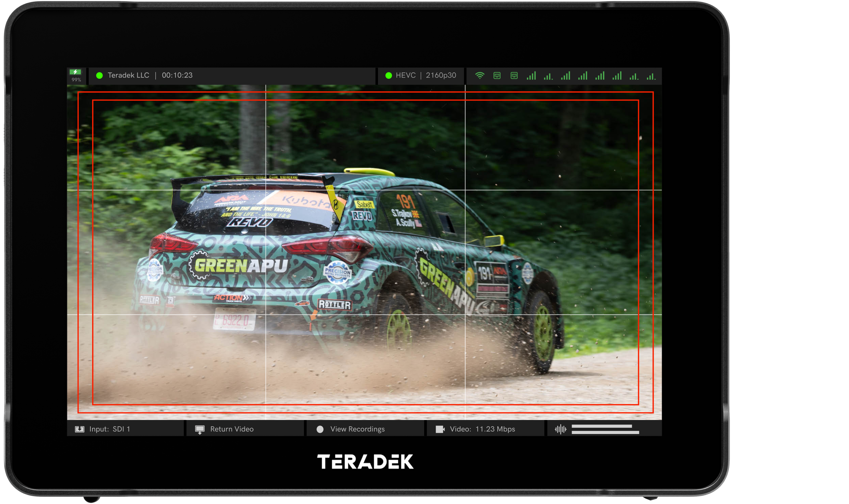
Task: Tap the Teradek LLC green status dot
Action: point(99,76)
